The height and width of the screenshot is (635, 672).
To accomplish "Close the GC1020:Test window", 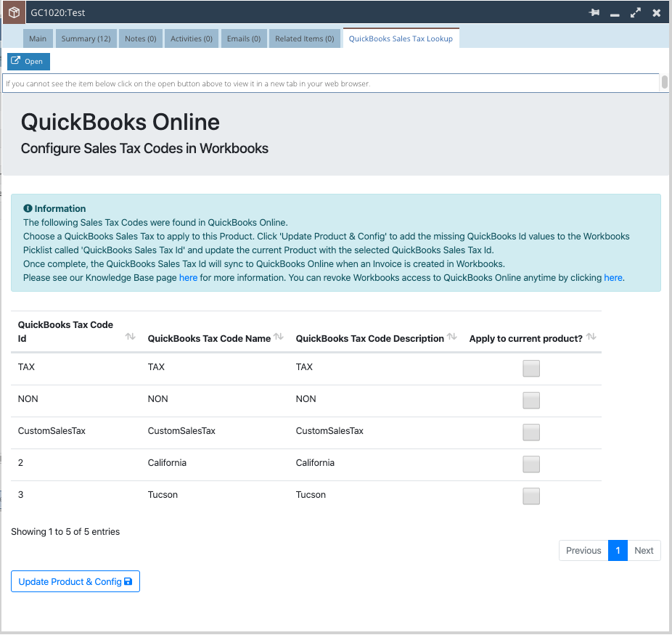I will pyautogui.click(x=656, y=13).
